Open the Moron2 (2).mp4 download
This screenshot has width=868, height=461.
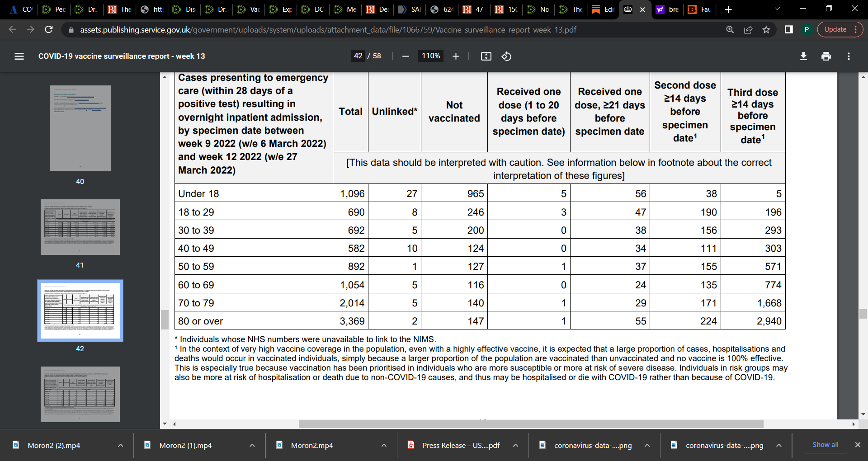[x=54, y=445]
